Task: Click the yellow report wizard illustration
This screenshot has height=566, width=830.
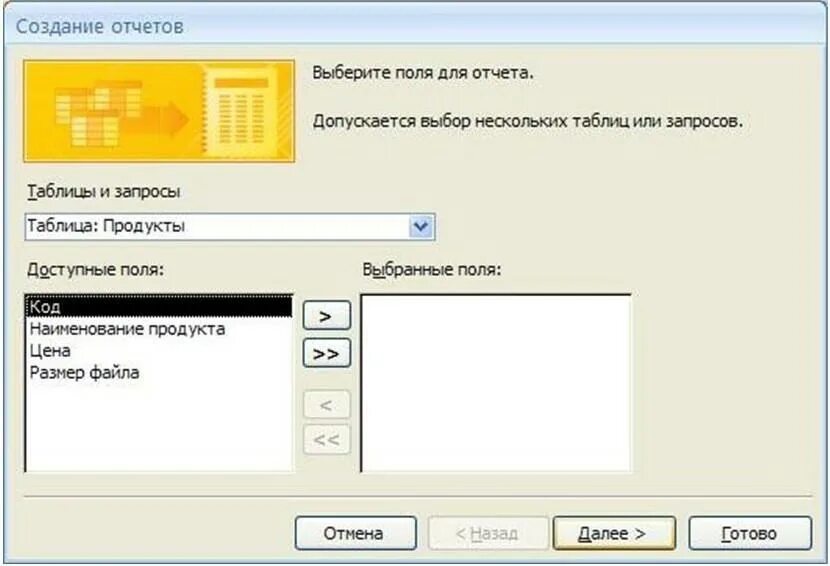Action: 159,111
